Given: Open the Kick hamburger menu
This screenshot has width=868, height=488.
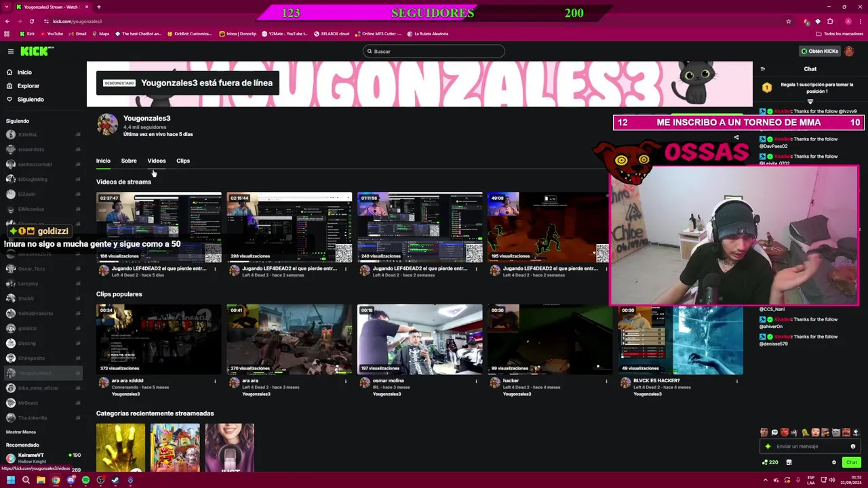Looking at the screenshot, I should tap(11, 52).
